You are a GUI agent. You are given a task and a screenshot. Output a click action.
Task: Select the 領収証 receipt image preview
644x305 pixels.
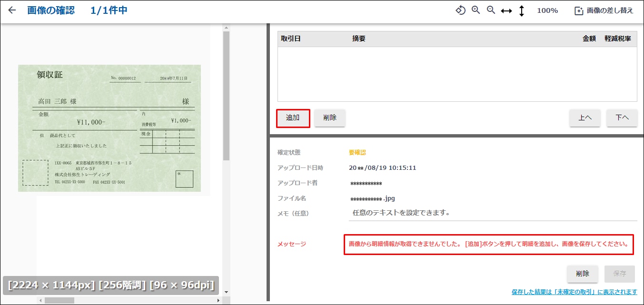coord(109,128)
